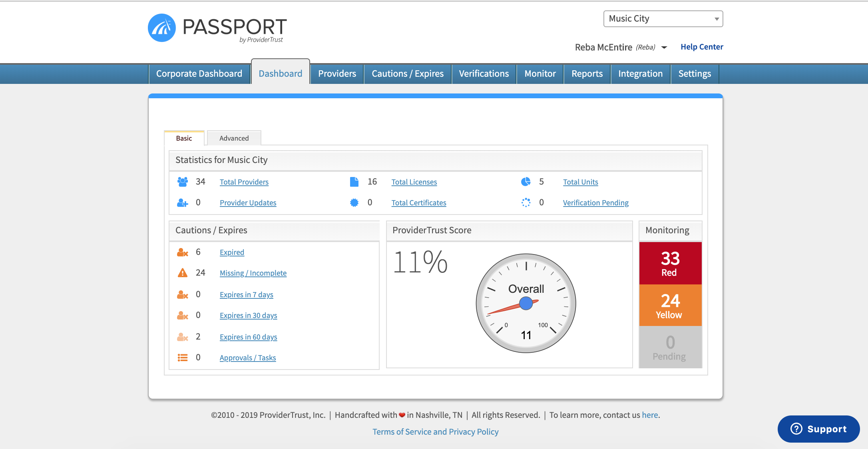Click the Total Providers people icon
The image size is (868, 449).
point(183,182)
